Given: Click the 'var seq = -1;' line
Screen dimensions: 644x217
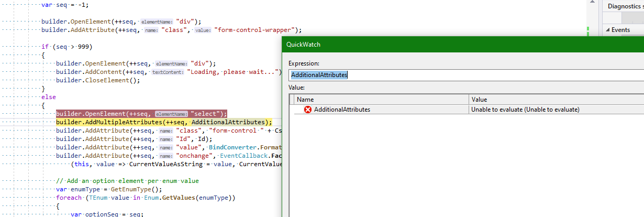Looking at the screenshot, I should (x=65, y=5).
